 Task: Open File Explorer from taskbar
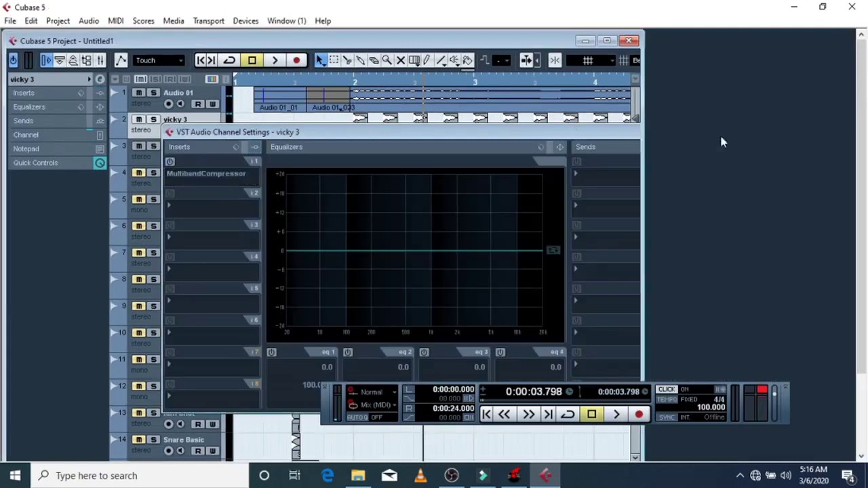(x=358, y=476)
